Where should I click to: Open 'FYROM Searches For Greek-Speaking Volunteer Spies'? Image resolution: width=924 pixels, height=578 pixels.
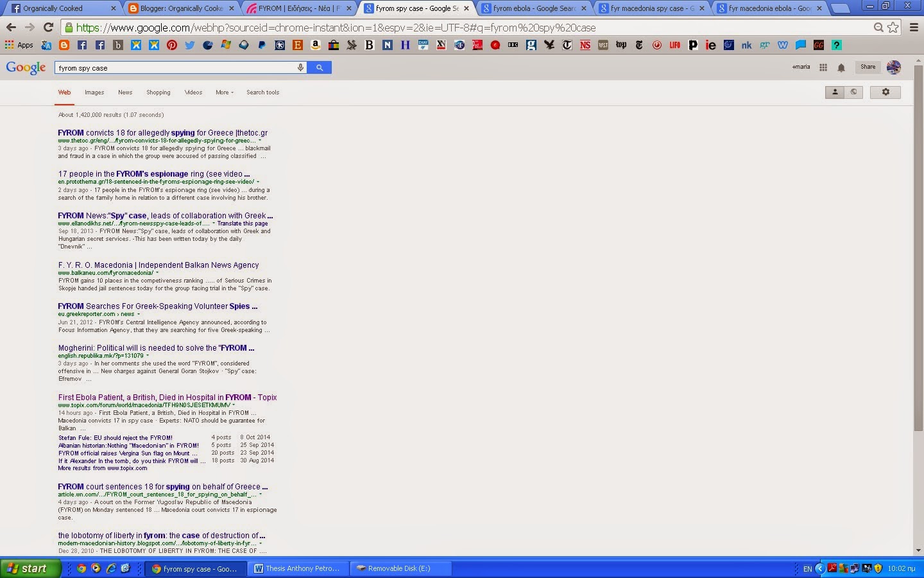[158, 306]
